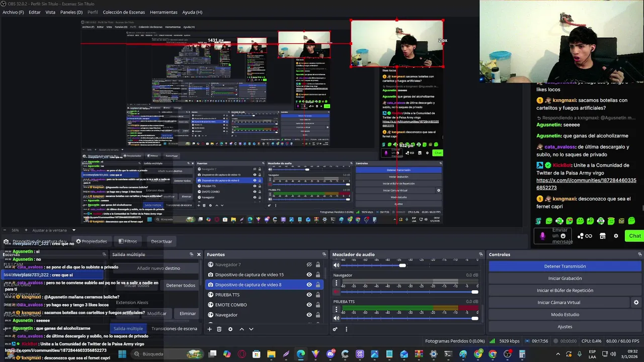Click the Iniciar Grabación button
644x362 pixels.
pyautogui.click(x=565, y=279)
